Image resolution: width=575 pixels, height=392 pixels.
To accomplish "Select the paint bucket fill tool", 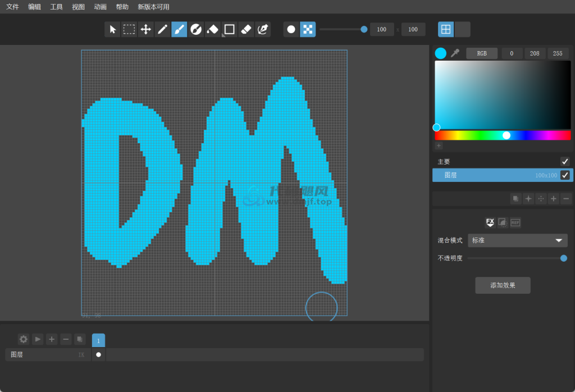I will click(x=213, y=29).
